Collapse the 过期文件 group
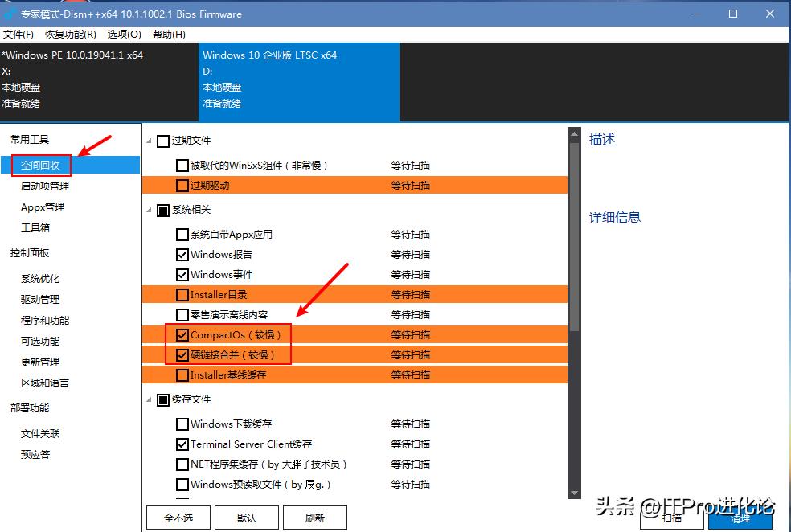The image size is (791, 532). [x=150, y=138]
